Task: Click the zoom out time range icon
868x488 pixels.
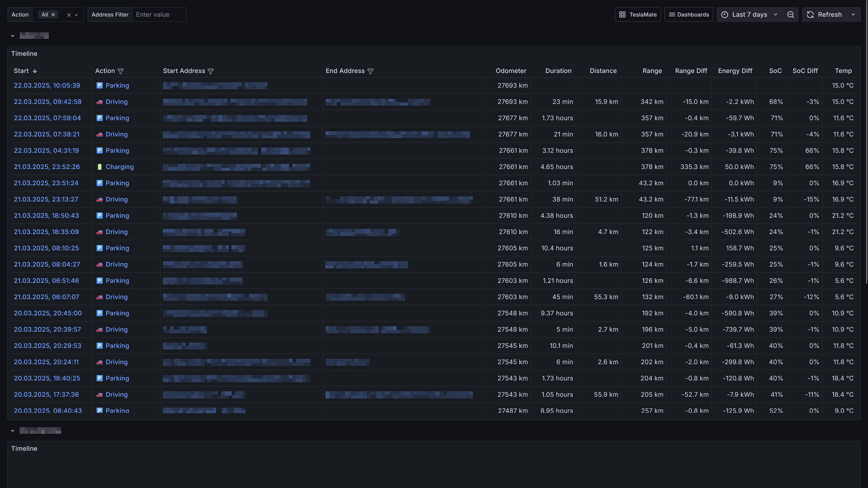Action: point(790,14)
